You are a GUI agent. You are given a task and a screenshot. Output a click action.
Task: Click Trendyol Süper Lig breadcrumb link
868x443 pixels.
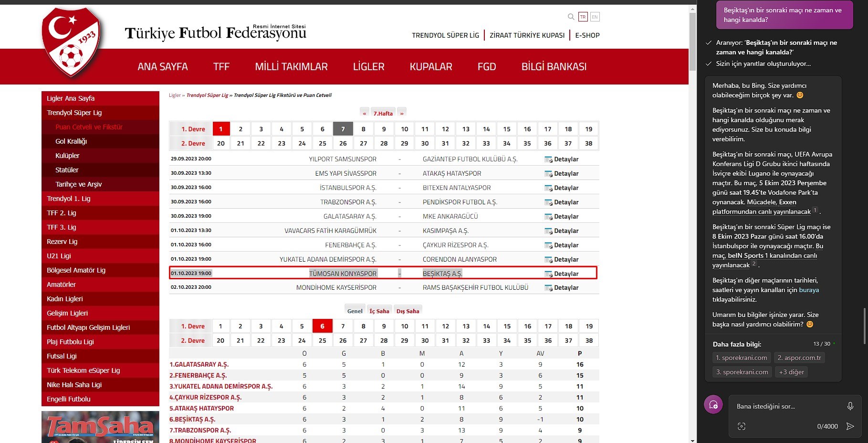[x=207, y=95]
